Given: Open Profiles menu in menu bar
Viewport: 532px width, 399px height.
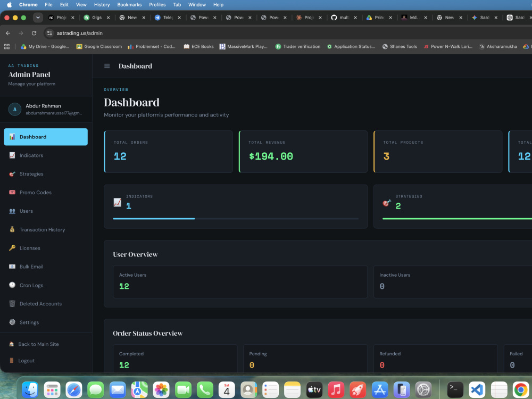Looking at the screenshot, I should (157, 5).
